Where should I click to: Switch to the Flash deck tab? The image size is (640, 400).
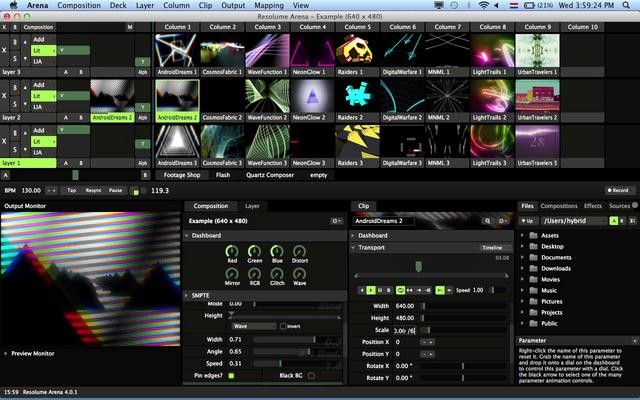pyautogui.click(x=223, y=175)
